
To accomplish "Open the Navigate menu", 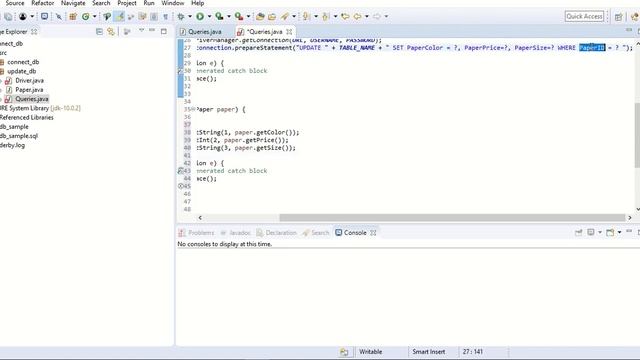I will pyautogui.click(x=73, y=3).
